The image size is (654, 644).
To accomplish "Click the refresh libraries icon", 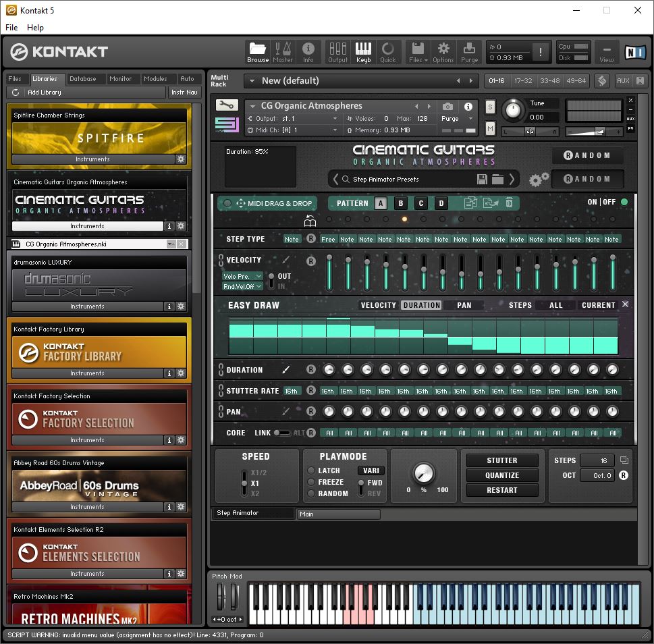I will [16, 92].
